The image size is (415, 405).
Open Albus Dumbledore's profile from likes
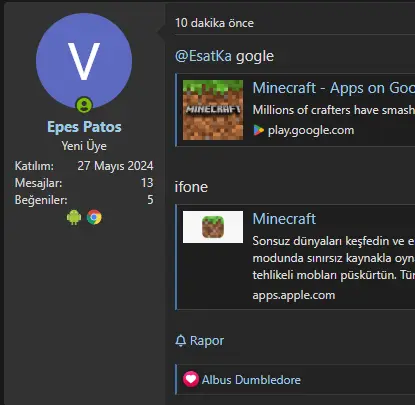[x=251, y=380]
